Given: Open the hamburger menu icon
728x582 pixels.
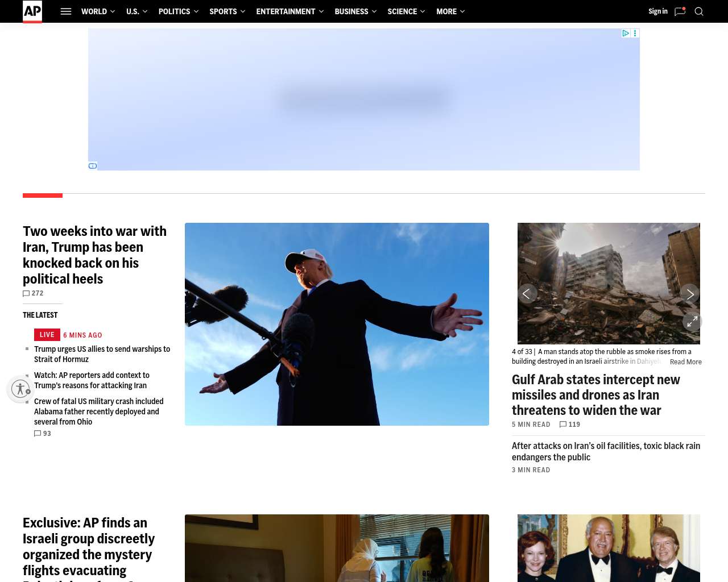Looking at the screenshot, I should point(66,11).
